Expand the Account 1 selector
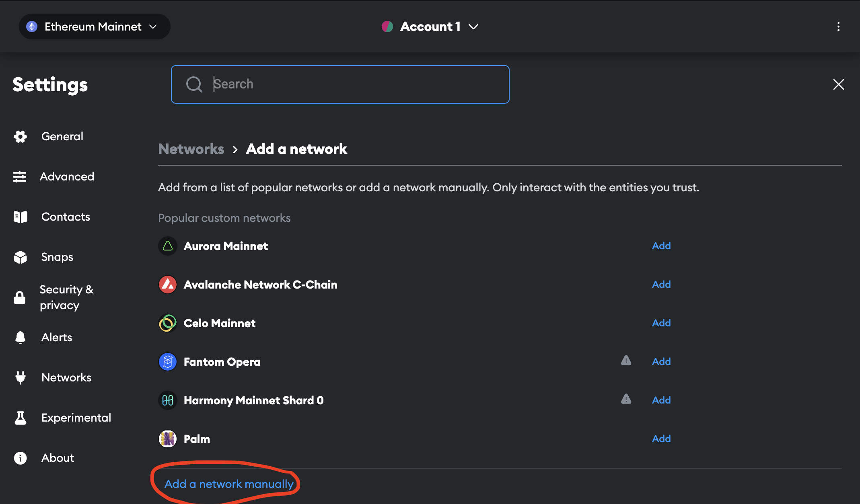Viewport: 860px width, 504px height. click(430, 27)
